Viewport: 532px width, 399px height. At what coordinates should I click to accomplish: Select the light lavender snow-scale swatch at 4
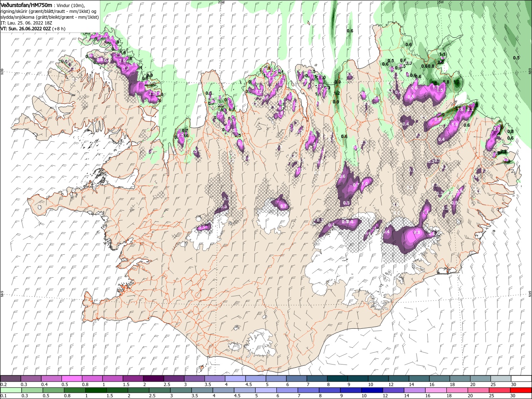[235, 379]
